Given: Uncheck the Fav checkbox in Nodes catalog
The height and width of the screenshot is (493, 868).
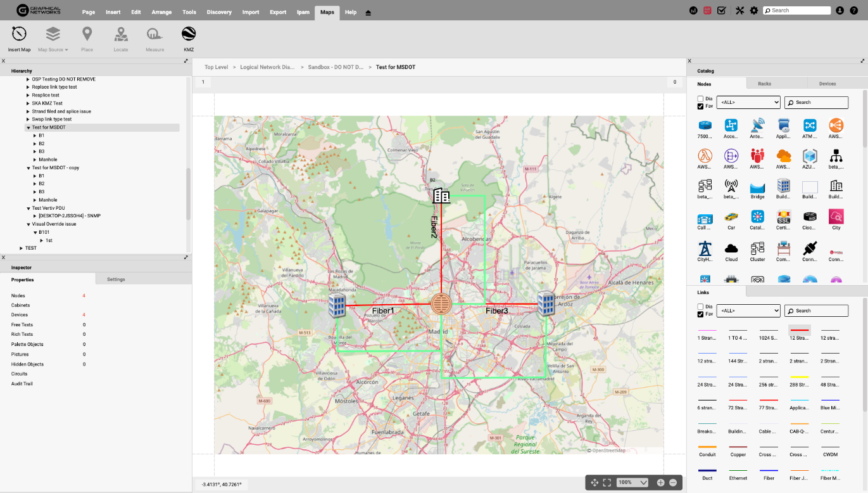Looking at the screenshot, I should point(700,106).
